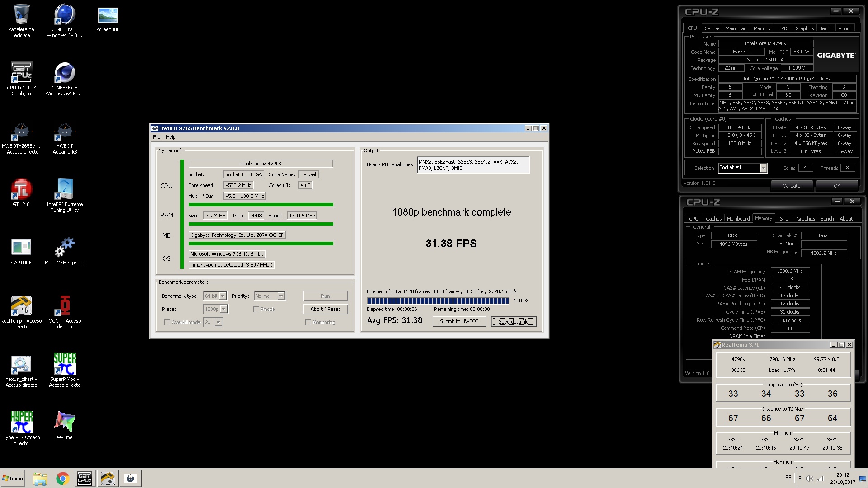Switch to SPD tab in lower CPU-Z window
The width and height of the screenshot is (868, 488).
pos(784,219)
